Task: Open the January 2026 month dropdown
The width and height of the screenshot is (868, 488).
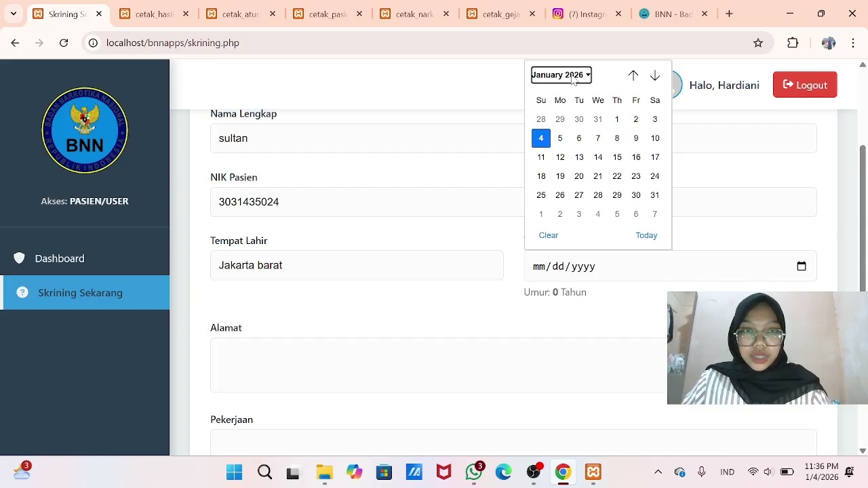Action: coord(561,75)
